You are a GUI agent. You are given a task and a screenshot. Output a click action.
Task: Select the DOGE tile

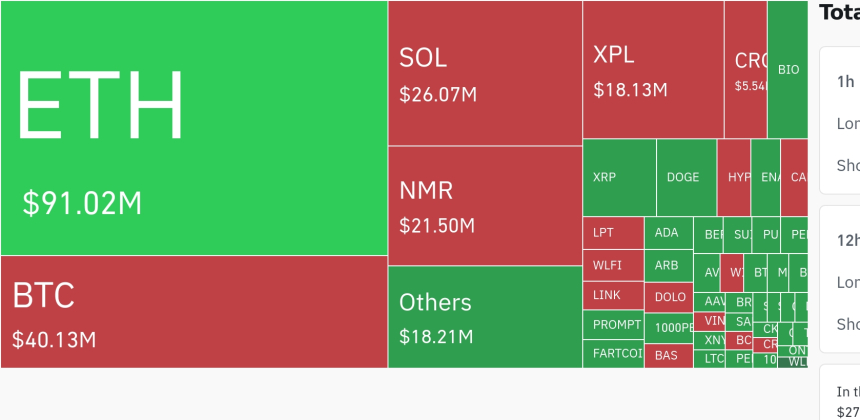[686, 177]
